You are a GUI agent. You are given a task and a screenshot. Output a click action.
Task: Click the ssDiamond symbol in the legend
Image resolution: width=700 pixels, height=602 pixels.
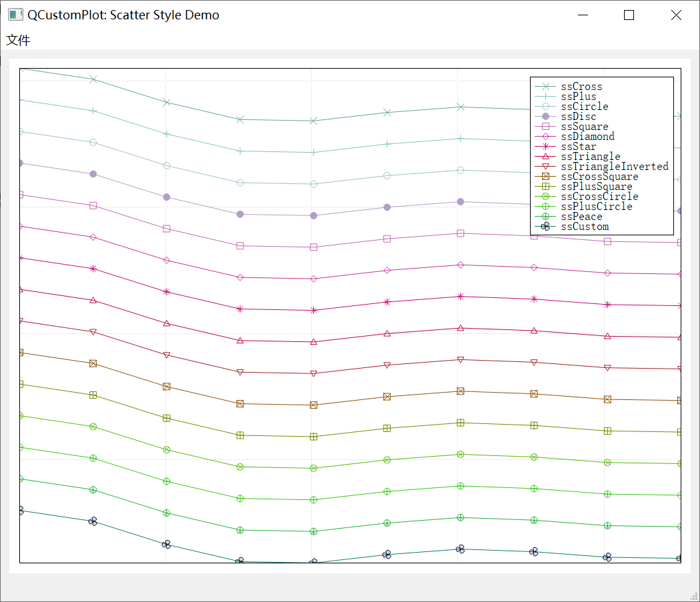coord(544,136)
